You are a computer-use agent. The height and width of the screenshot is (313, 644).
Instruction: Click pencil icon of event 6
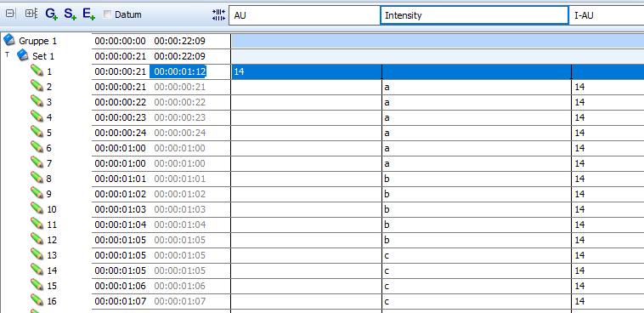pyautogui.click(x=37, y=147)
